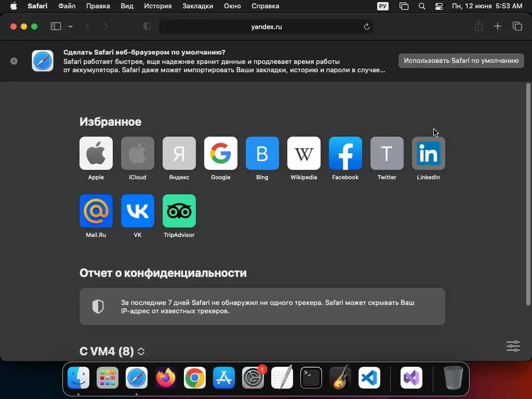Open Launchpad from the Dock
The image size is (532, 399).
pos(108,378)
